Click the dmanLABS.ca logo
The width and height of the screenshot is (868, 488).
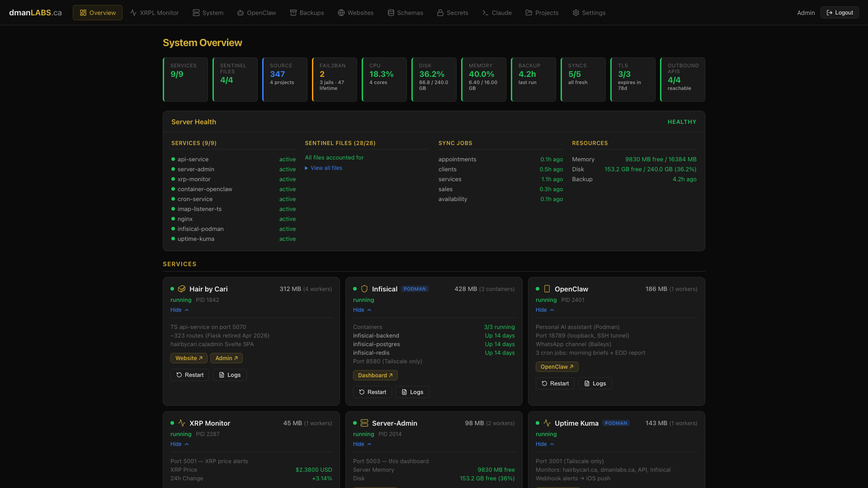coord(35,13)
